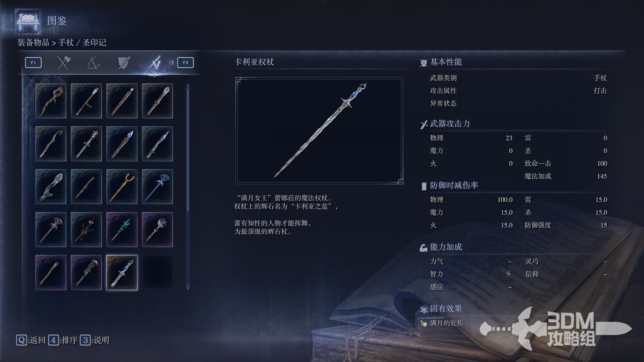
Task: Click the 3 description prompt
Action: [95, 340]
